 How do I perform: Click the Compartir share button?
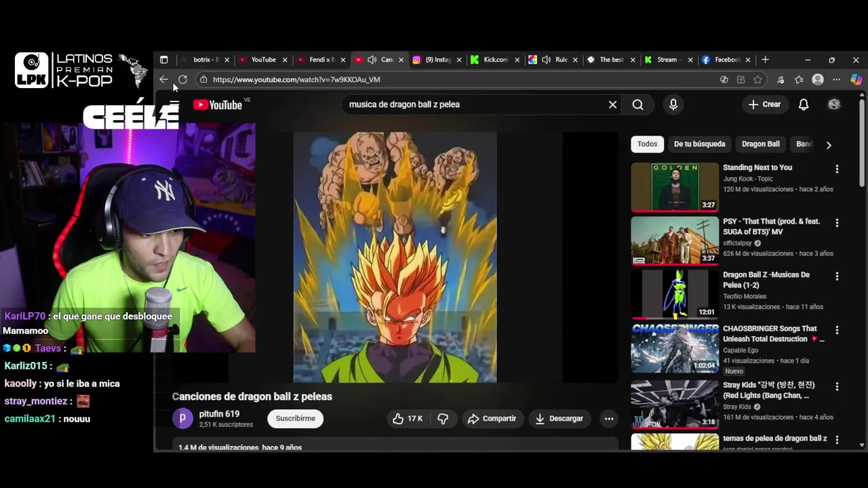coord(492,418)
